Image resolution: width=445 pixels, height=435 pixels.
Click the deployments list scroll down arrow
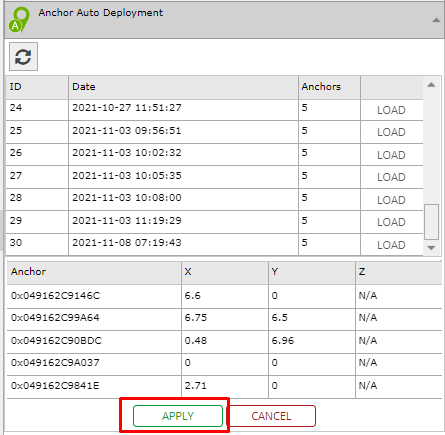pyautogui.click(x=431, y=248)
